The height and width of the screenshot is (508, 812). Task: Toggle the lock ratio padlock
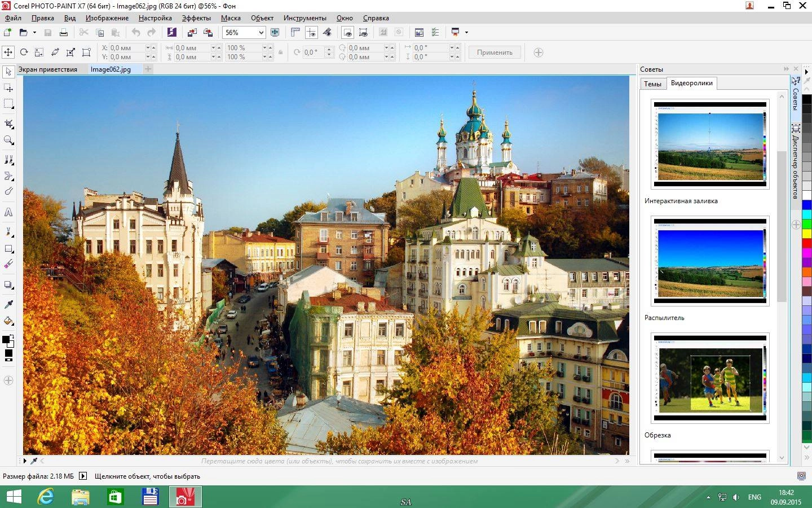click(280, 52)
